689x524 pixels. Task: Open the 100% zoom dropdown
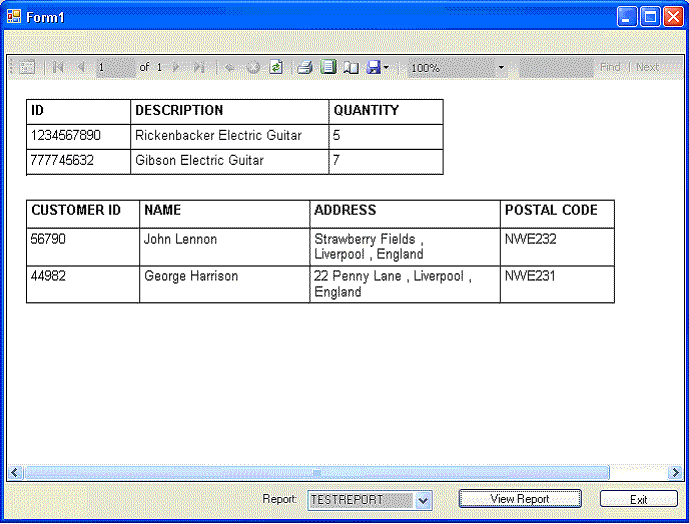pos(501,68)
